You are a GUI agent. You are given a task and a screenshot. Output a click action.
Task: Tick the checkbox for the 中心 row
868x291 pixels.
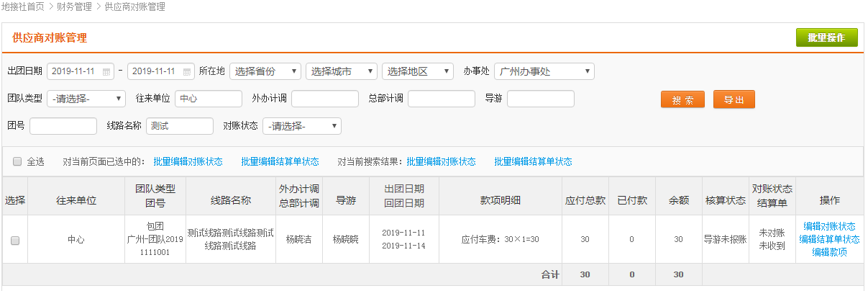coord(15,240)
